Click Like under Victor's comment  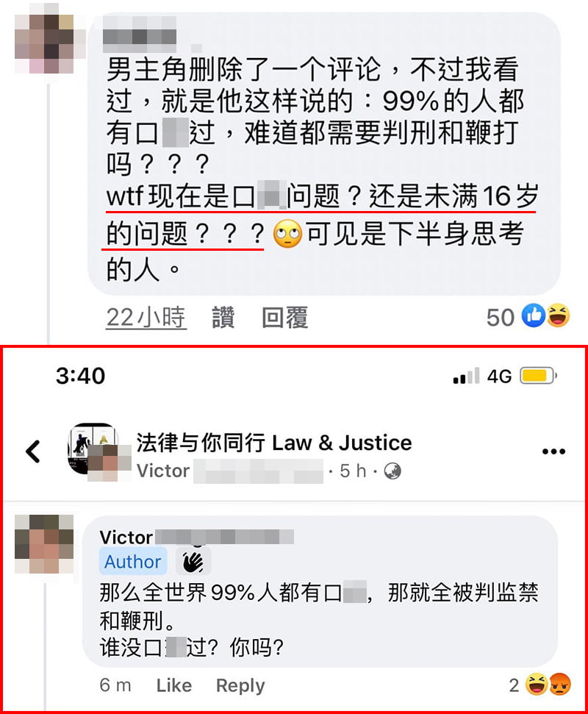coord(174,685)
